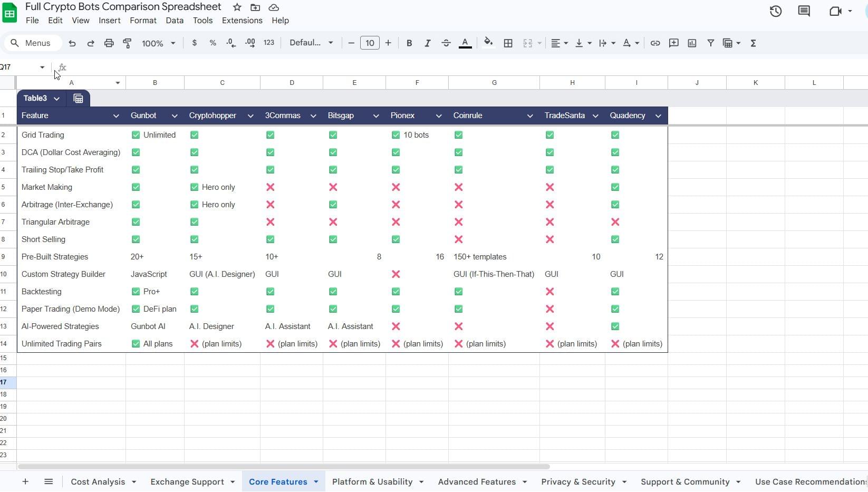Select the paint format roller icon
The image size is (868, 492).
(127, 43)
